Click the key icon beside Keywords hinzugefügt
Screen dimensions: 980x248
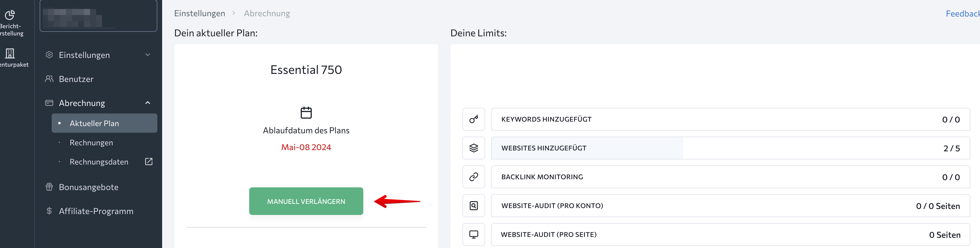coord(473,119)
